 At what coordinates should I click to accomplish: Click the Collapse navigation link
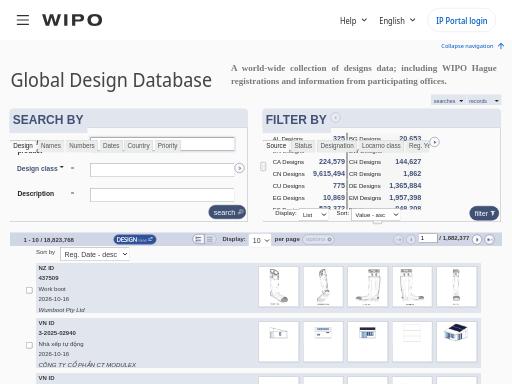(x=467, y=46)
